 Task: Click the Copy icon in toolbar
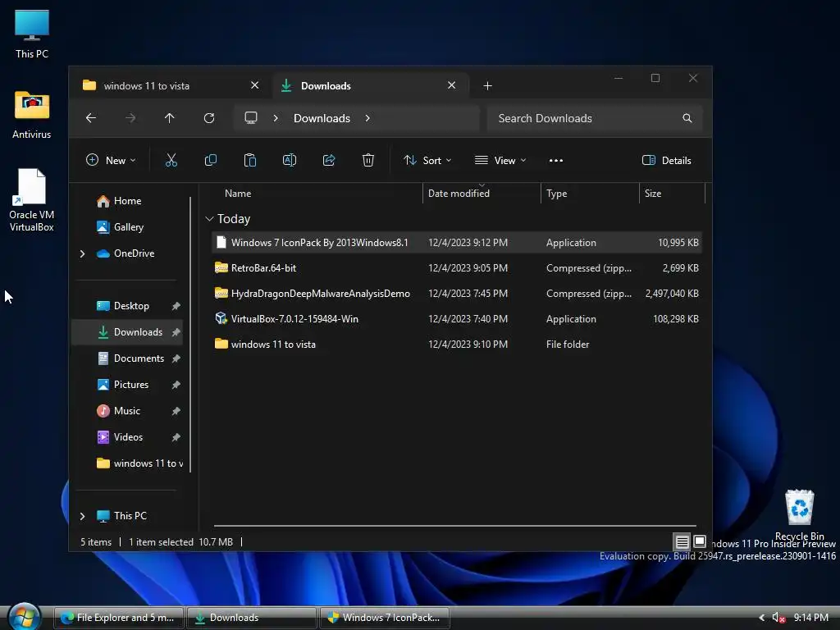pos(211,160)
